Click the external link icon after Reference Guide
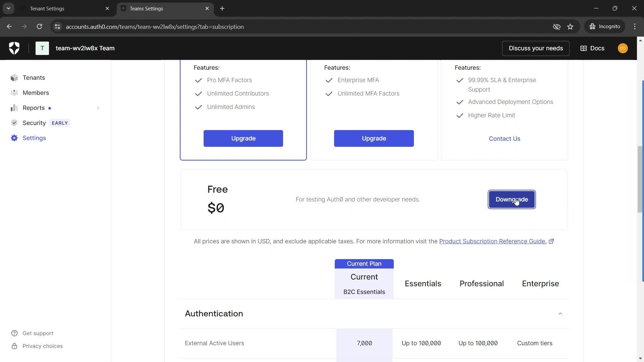Image resolution: width=644 pixels, height=362 pixels. tap(551, 241)
